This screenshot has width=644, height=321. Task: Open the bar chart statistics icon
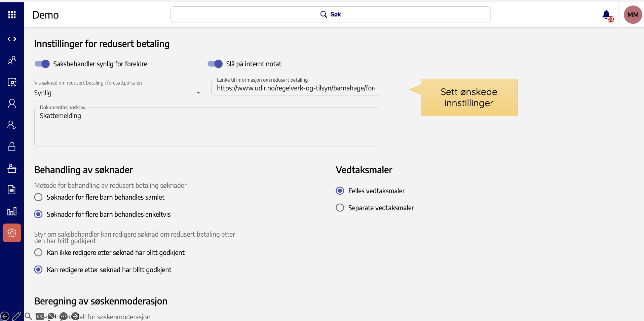coord(12,211)
